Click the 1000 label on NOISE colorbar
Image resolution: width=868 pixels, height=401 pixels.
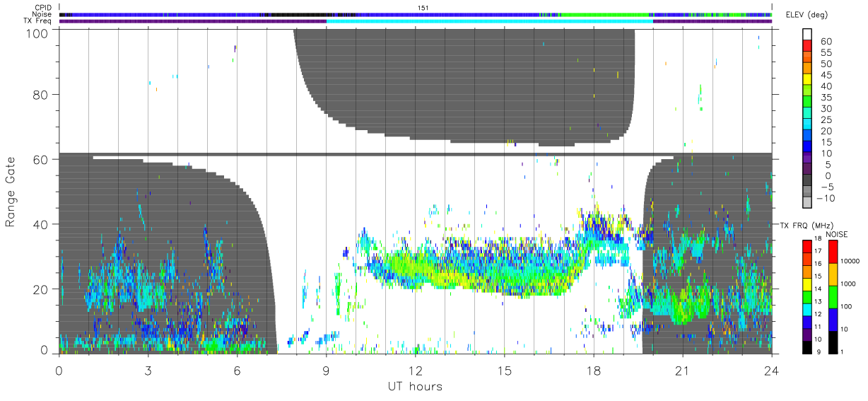point(847,284)
